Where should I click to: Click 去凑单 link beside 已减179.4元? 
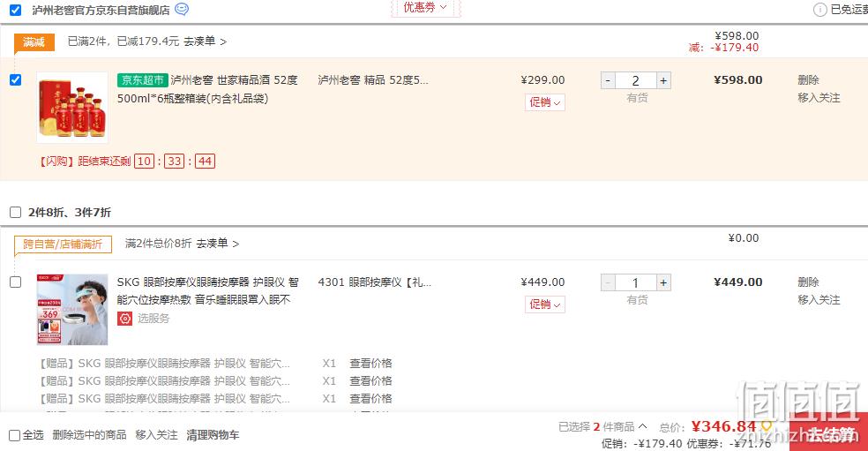pyautogui.click(x=205, y=41)
